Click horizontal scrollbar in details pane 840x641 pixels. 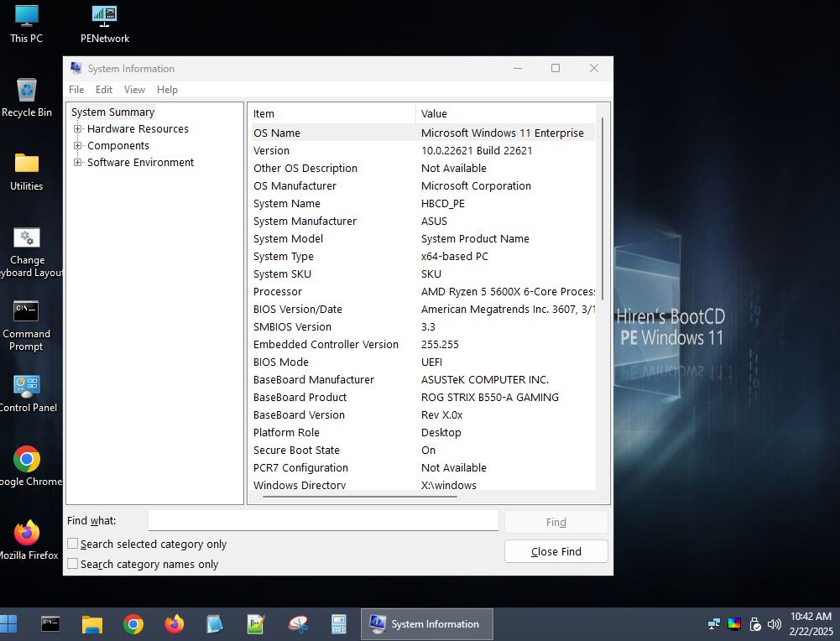coord(359,497)
